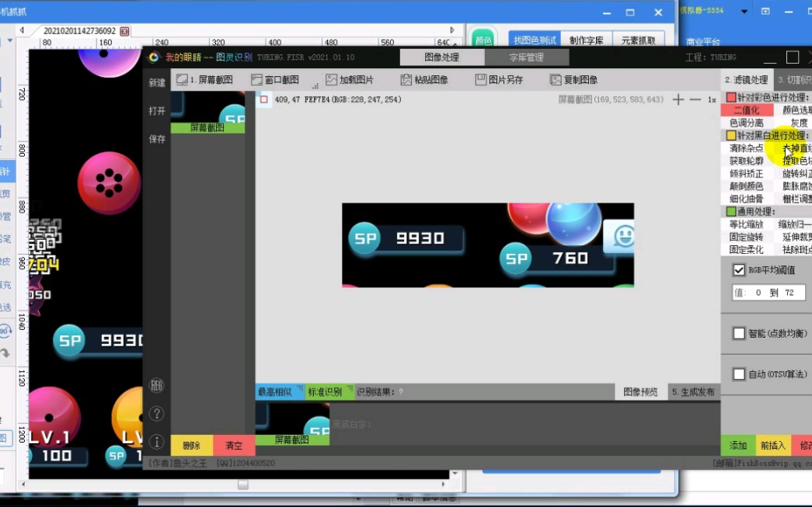Open the question mark help icon
This screenshot has height=507, width=812.
[x=156, y=413]
